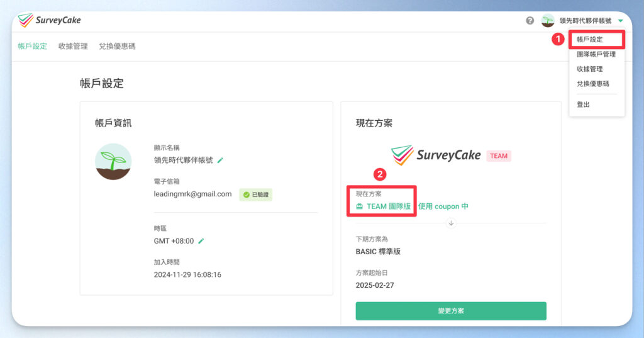Collapse the account dropdown arrow
This screenshot has height=338, width=644.
click(620, 21)
